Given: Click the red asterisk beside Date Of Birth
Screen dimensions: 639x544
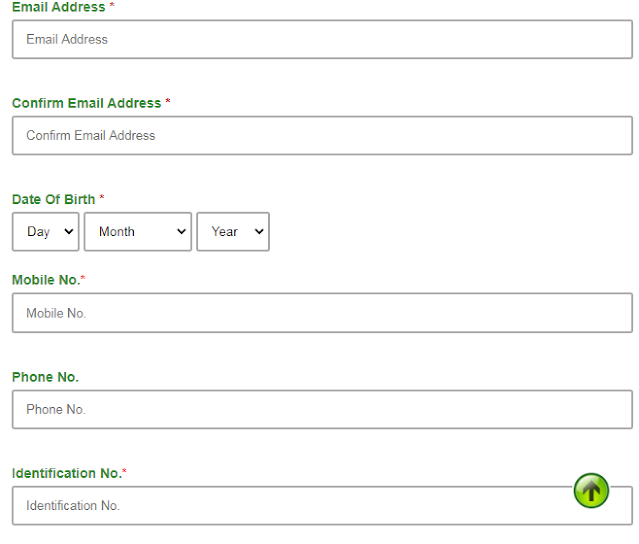Looking at the screenshot, I should [102, 197].
